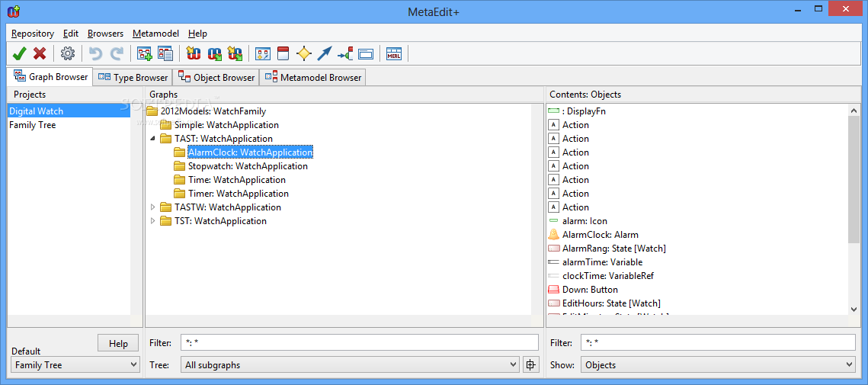Select the ': DisplayFn' object
This screenshot has width=868, height=385.
tap(584, 111)
